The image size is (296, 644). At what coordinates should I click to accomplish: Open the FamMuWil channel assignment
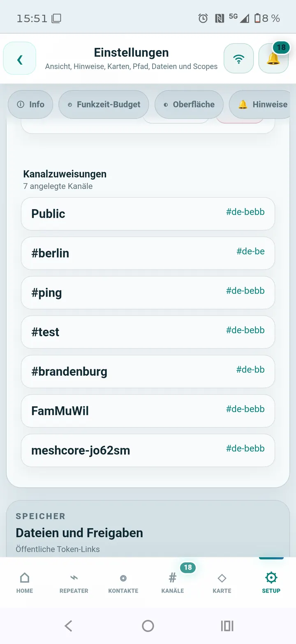(x=148, y=411)
